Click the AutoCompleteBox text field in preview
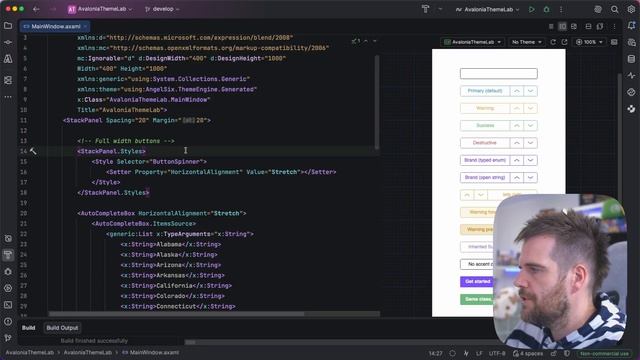 click(498, 73)
